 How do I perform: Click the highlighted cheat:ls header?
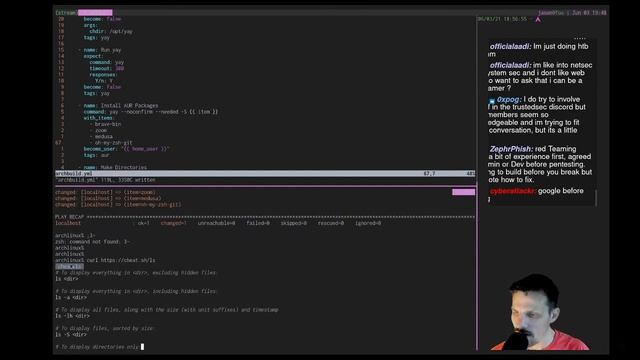coord(69,267)
